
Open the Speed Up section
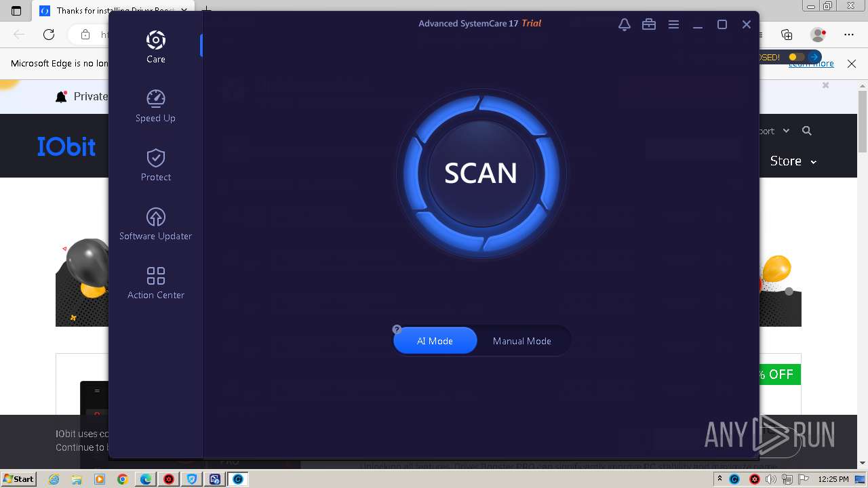(155, 106)
